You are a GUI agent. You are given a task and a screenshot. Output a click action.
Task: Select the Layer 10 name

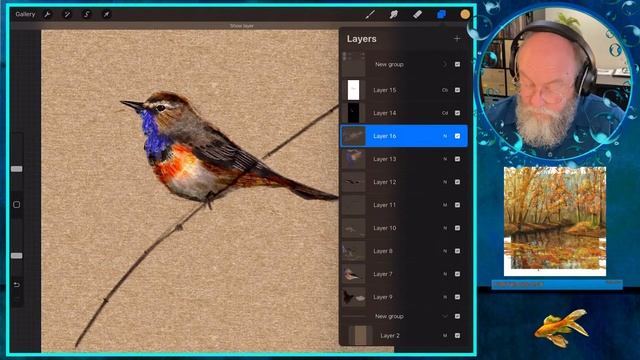pos(384,228)
